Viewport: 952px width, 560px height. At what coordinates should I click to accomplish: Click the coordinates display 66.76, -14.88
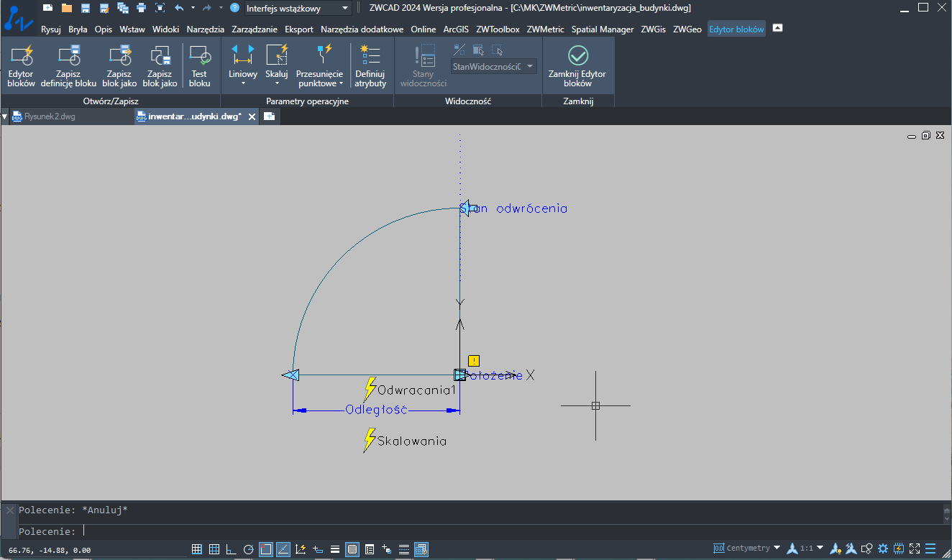50,550
